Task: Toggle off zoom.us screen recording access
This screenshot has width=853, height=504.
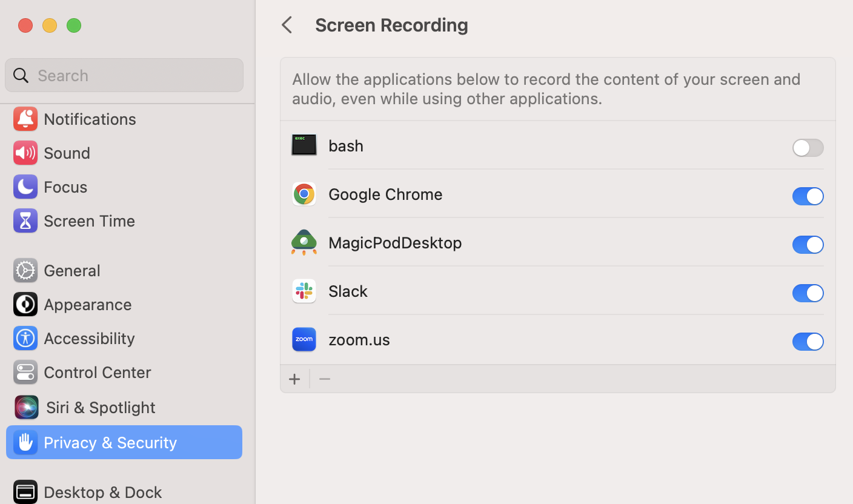Action: pos(808,342)
